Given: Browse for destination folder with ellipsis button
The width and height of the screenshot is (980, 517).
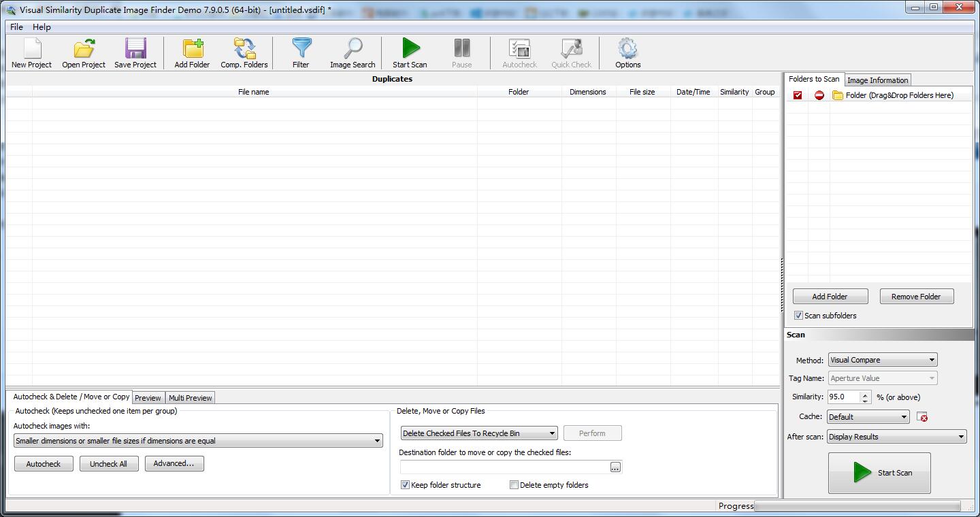Looking at the screenshot, I should (x=615, y=467).
